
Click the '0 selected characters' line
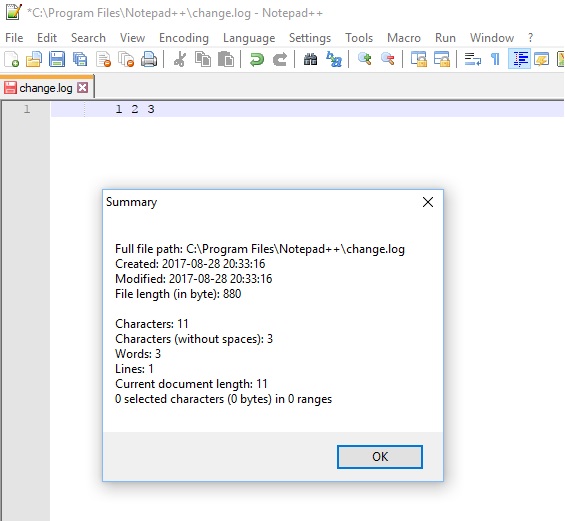(x=223, y=399)
